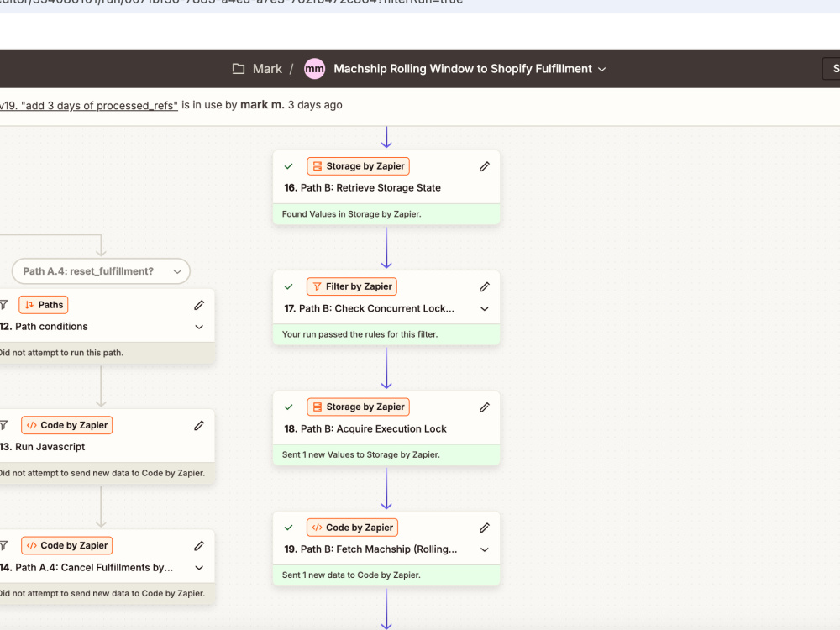This screenshot has height=630, width=840.
Task: Click the folder icon beside Mark
Action: point(239,69)
